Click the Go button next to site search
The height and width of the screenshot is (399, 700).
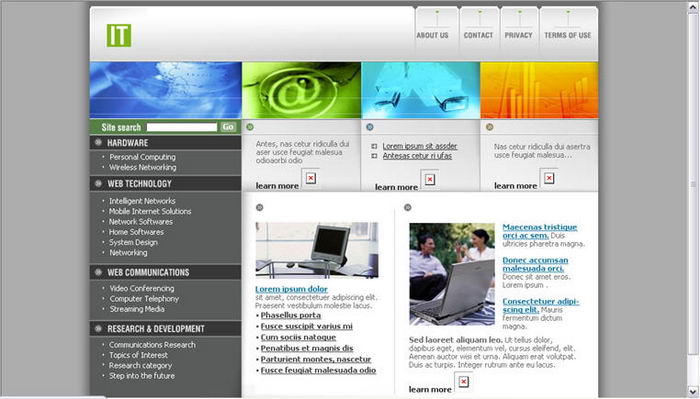pos(228,127)
